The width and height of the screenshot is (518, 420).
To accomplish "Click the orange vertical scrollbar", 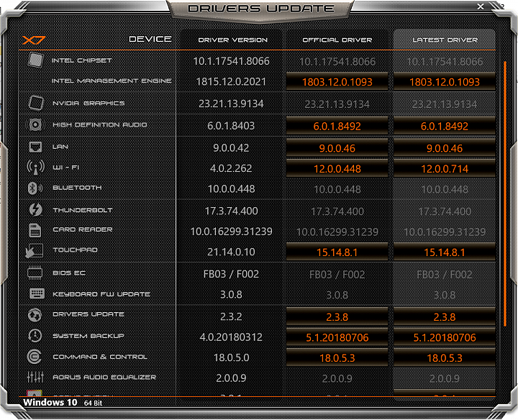I will pos(505,193).
